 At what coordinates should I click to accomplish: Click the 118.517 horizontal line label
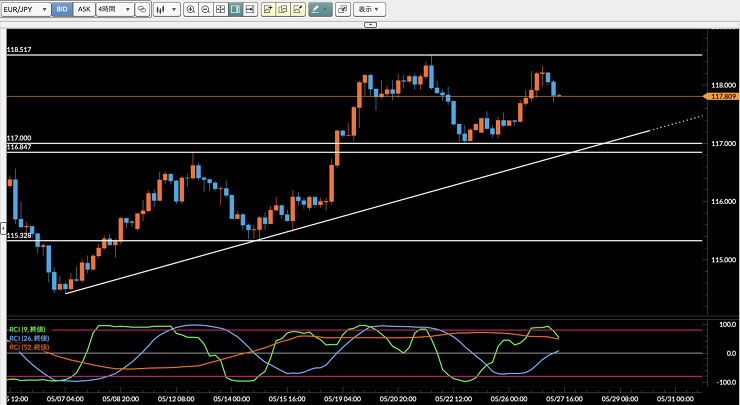(x=19, y=50)
